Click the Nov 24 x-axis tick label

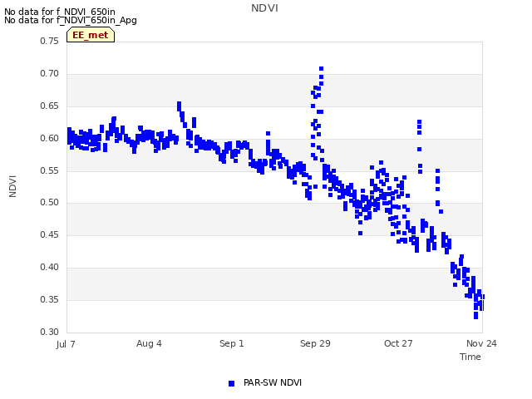pos(481,343)
